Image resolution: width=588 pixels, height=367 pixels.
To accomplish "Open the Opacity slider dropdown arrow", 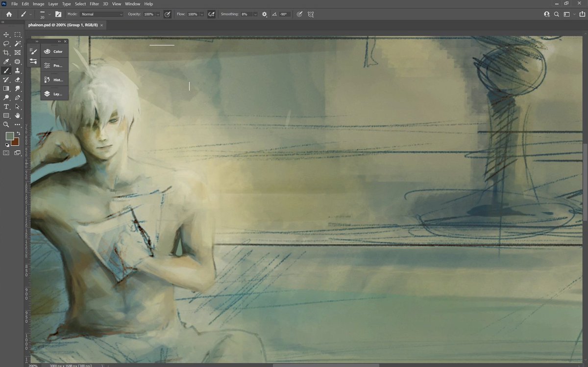I will [x=158, y=14].
